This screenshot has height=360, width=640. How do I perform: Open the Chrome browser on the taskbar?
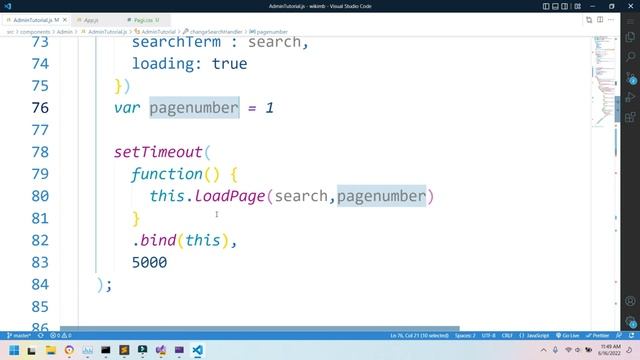(x=69, y=350)
